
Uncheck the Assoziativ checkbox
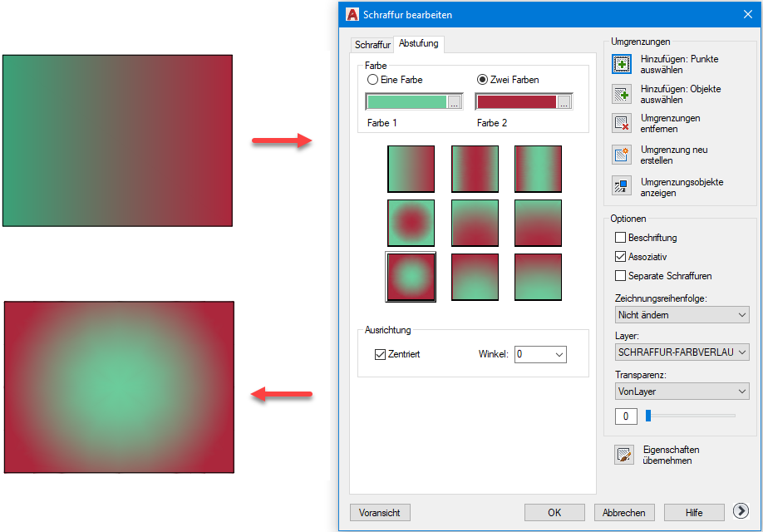[x=621, y=257]
